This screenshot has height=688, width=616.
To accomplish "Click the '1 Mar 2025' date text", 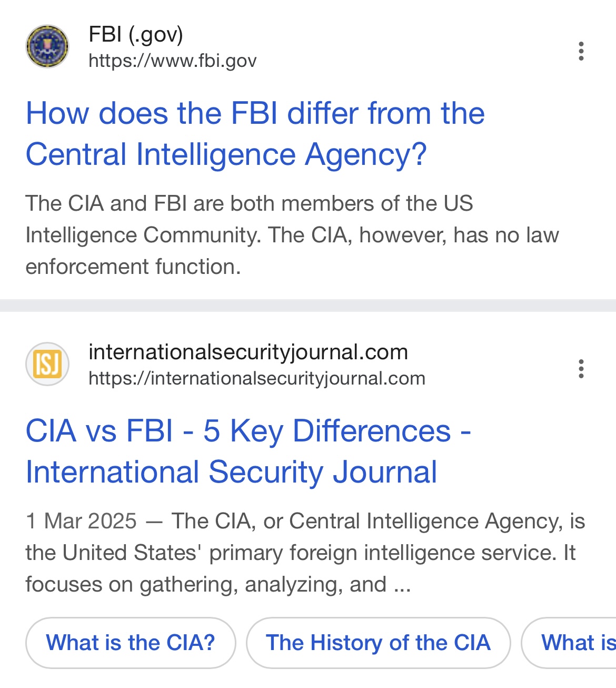I will (81, 521).
